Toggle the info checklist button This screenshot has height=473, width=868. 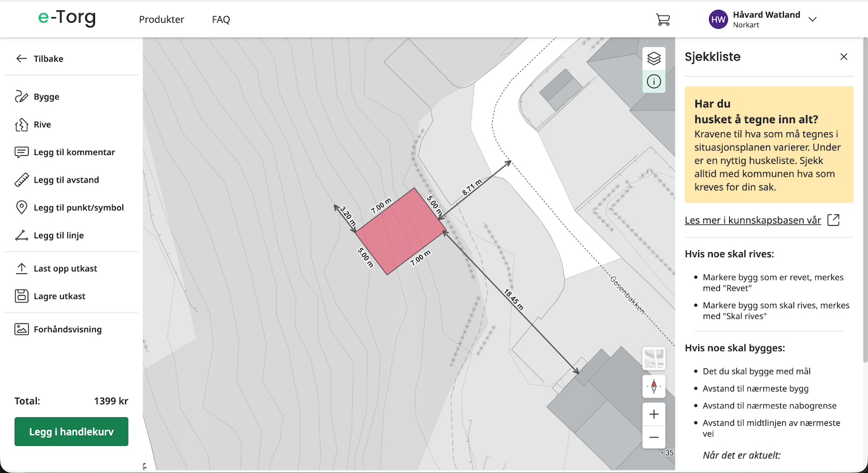[654, 82]
